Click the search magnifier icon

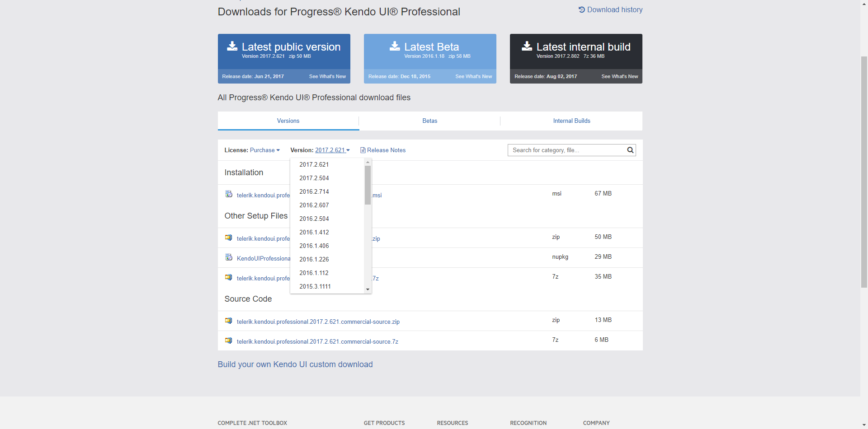point(630,150)
